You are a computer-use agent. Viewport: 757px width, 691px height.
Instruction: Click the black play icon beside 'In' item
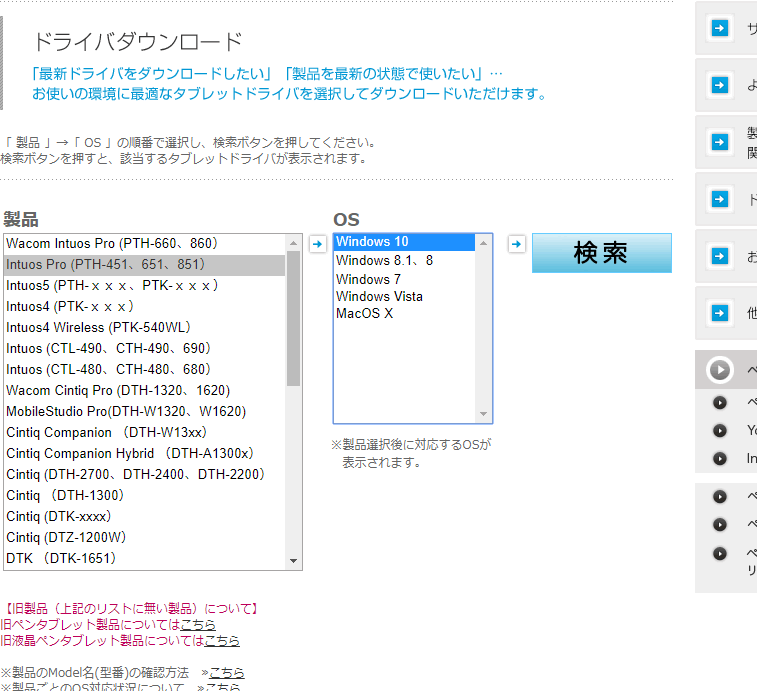point(720,459)
